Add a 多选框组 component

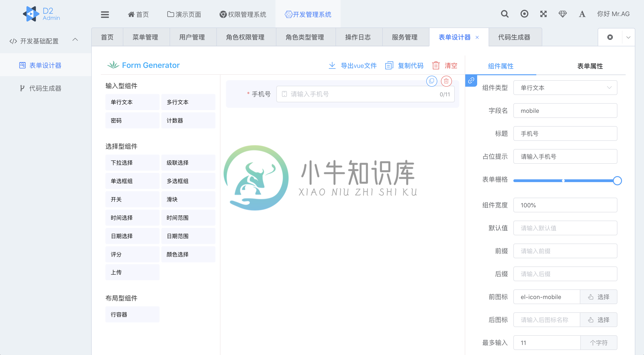[x=188, y=181]
